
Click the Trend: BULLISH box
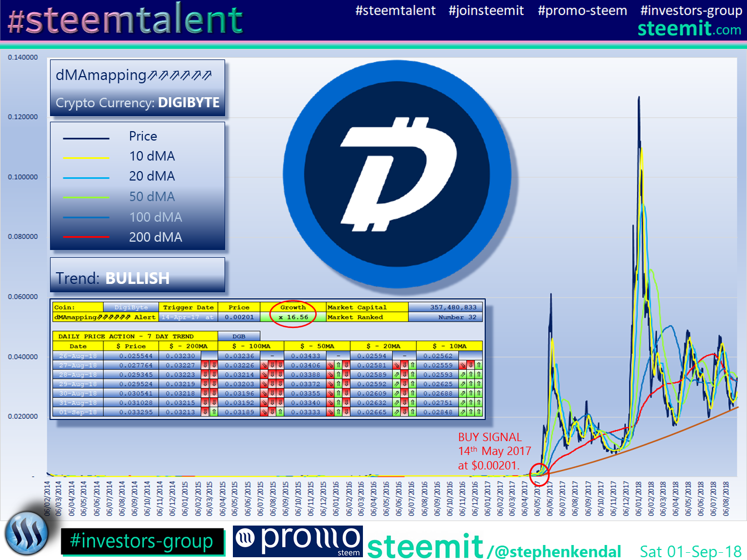137,275
